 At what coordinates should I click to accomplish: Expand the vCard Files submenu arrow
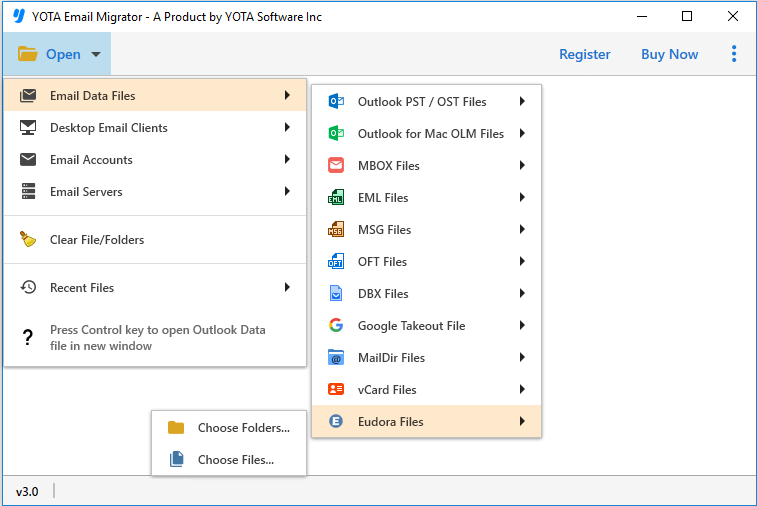coord(522,389)
